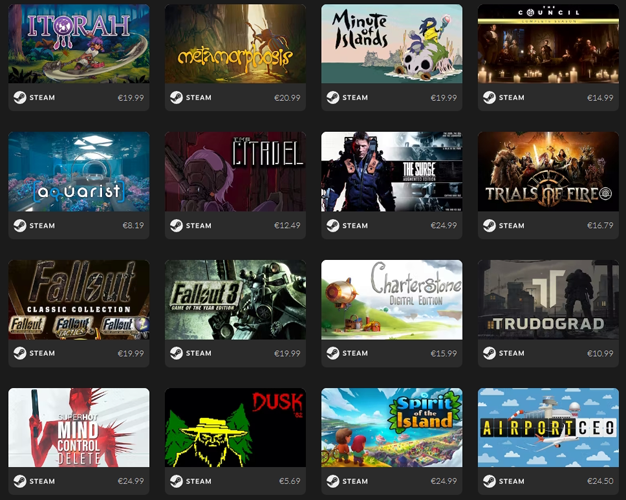The image size is (626, 500).
Task: Open the Airport CEO game cover
Action: pyautogui.click(x=548, y=428)
